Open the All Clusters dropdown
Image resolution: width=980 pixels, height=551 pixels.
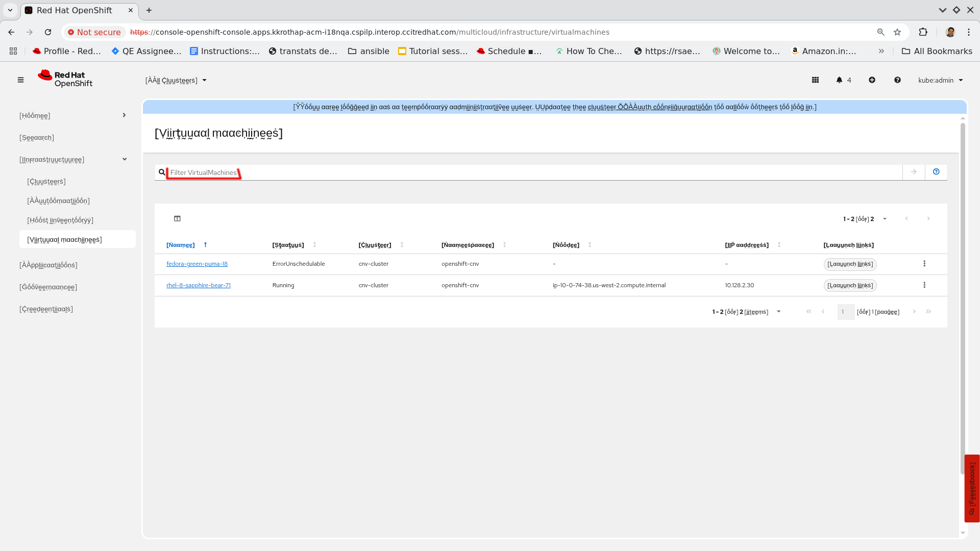[x=176, y=81]
